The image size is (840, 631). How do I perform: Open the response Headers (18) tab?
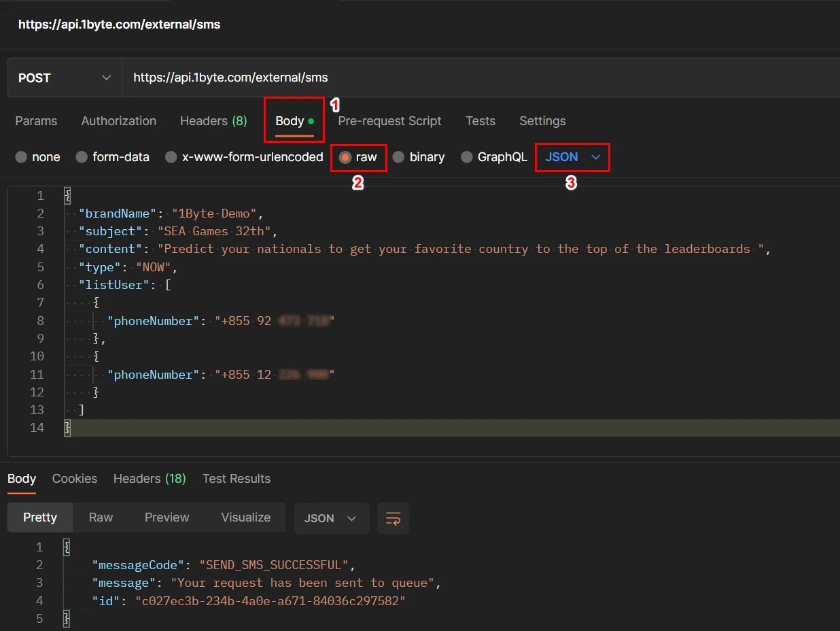[x=150, y=479]
